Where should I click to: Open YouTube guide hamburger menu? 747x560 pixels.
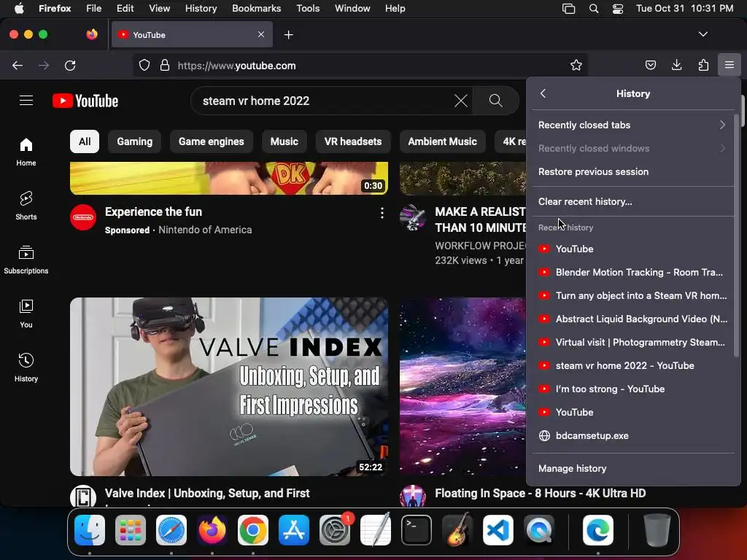(x=26, y=101)
